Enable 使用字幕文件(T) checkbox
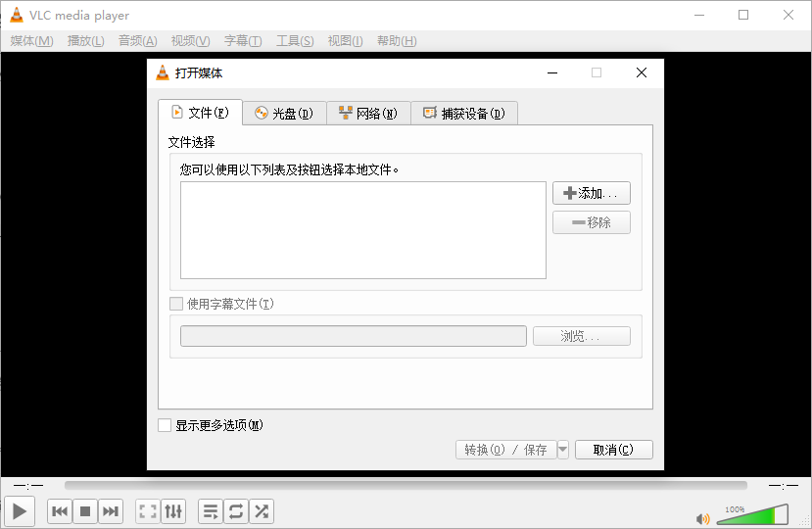 click(176, 304)
